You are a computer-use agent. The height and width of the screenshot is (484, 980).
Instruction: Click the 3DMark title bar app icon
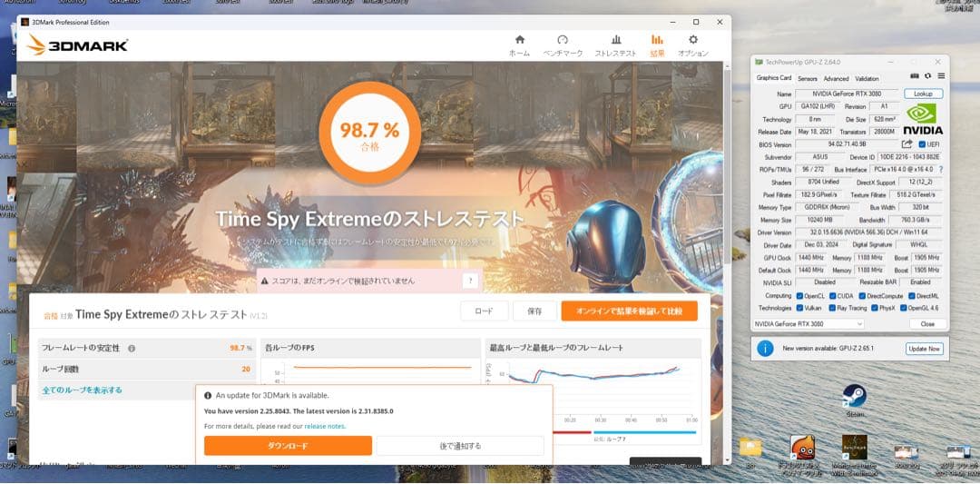[x=25, y=22]
